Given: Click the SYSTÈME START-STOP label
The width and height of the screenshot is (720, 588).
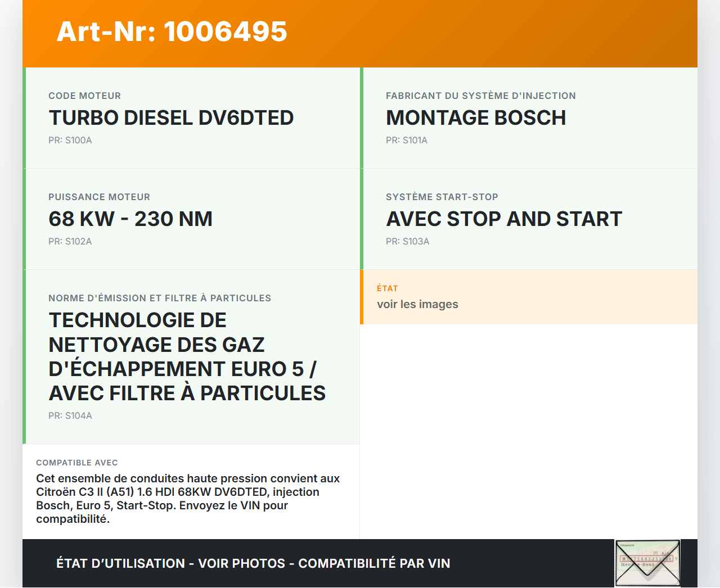Looking at the screenshot, I should [x=442, y=197].
